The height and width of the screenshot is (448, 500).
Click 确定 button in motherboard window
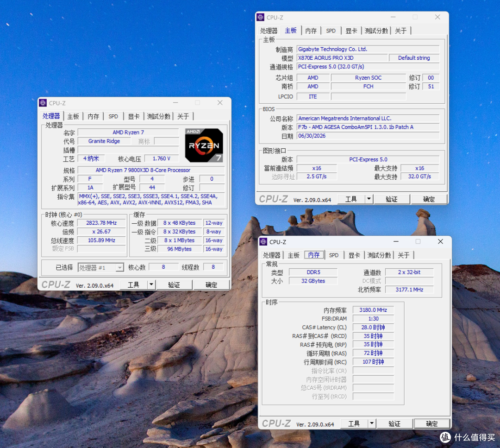pyautogui.click(x=429, y=199)
